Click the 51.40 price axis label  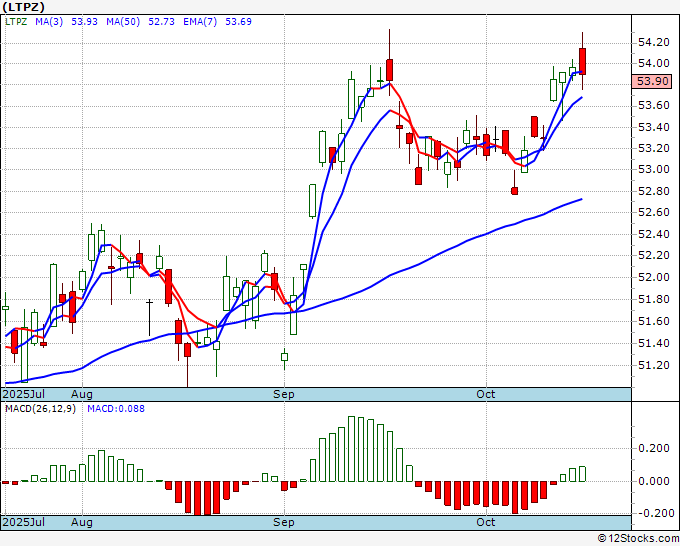[x=654, y=343]
